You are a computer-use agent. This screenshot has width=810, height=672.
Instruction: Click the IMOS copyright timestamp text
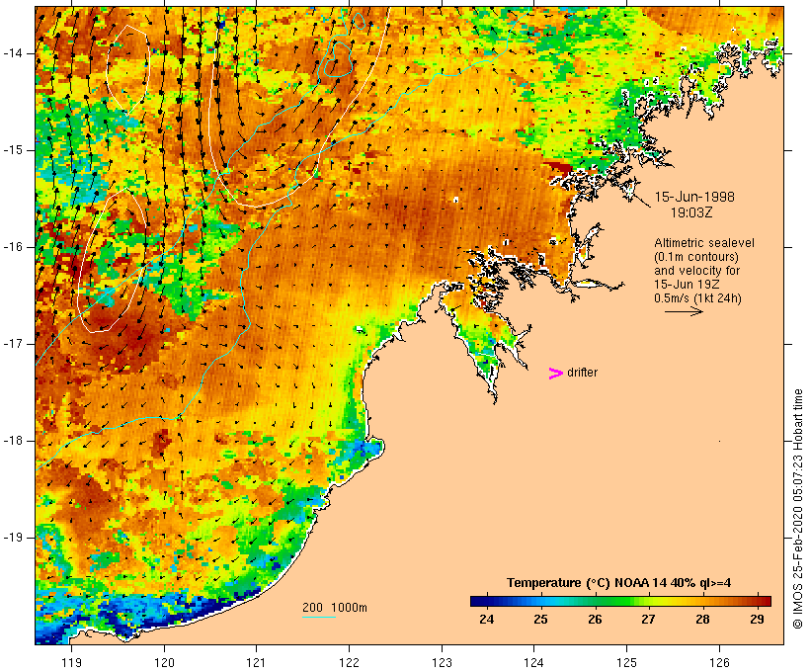point(797,509)
